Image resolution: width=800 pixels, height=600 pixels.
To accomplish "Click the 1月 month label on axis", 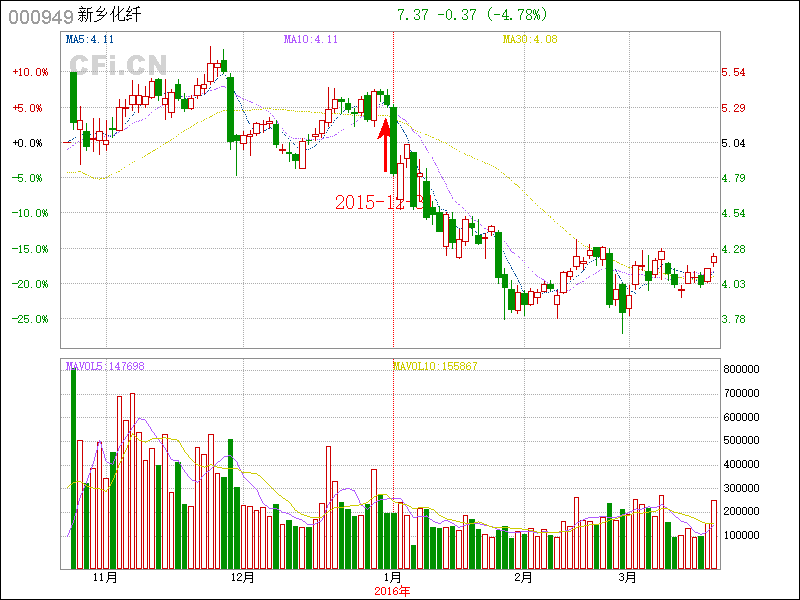I will point(393,578).
